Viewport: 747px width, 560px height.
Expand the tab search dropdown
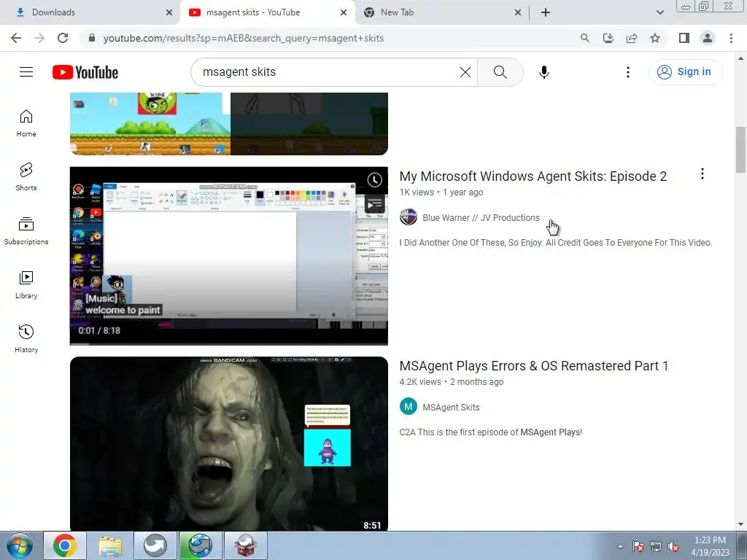[x=659, y=12]
